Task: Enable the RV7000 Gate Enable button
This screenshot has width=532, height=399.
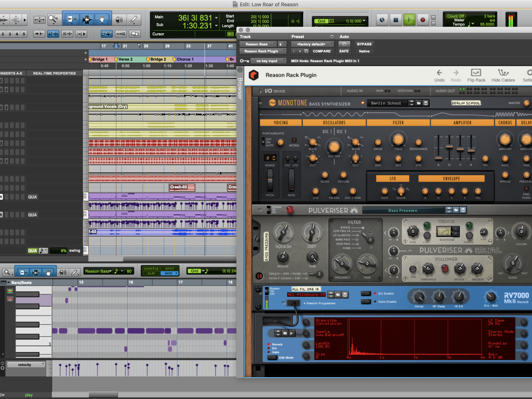Action: (x=366, y=302)
